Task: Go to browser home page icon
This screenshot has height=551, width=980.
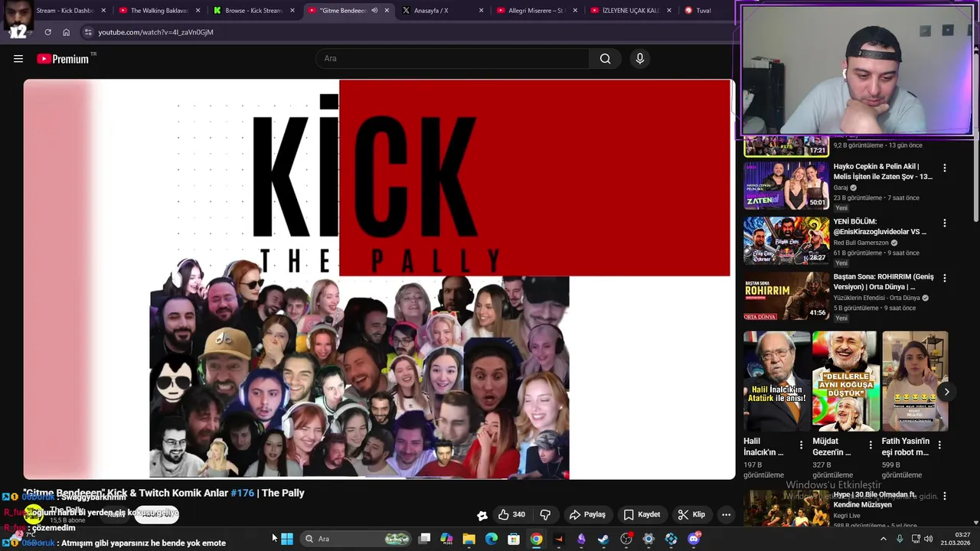Action: (x=67, y=32)
